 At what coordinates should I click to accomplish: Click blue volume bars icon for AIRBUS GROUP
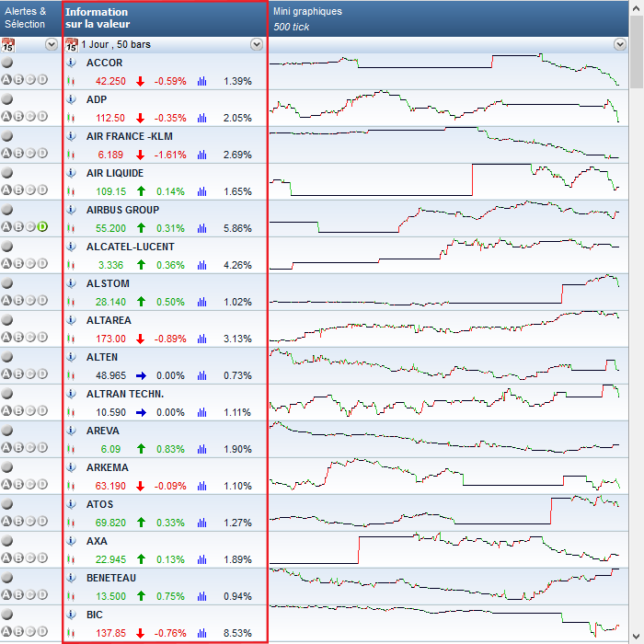[201, 228]
